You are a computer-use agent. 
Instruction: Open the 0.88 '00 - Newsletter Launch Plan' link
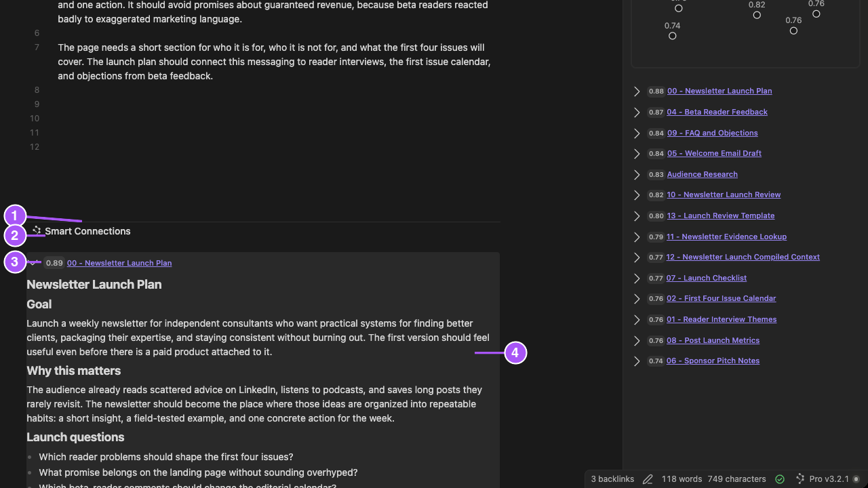point(719,91)
